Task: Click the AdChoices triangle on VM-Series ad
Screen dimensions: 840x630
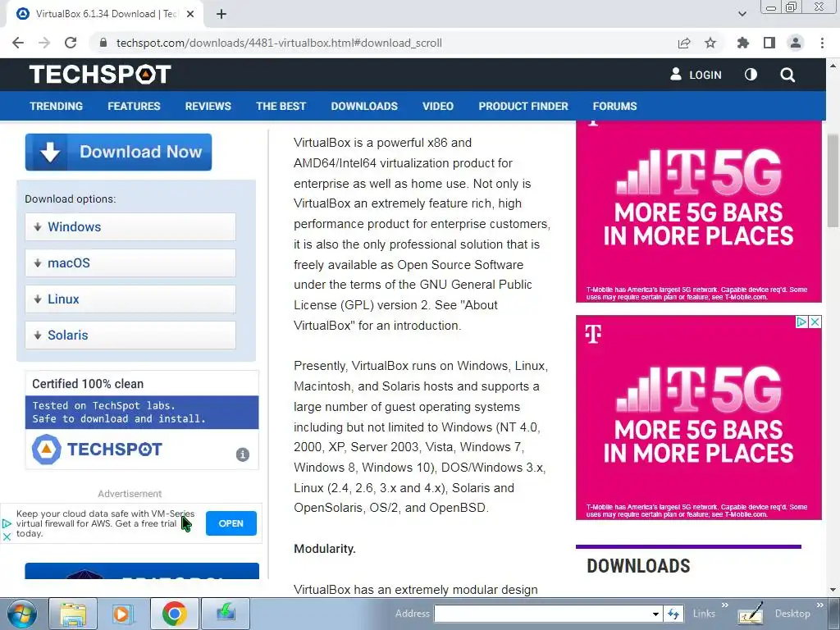Action: (x=7, y=523)
